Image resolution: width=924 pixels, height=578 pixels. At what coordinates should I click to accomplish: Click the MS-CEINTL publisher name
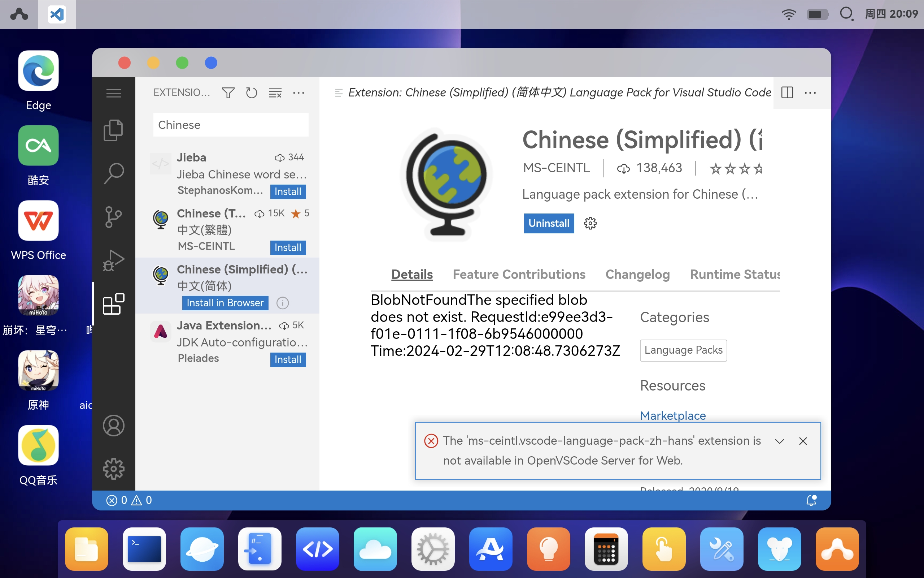(x=556, y=168)
